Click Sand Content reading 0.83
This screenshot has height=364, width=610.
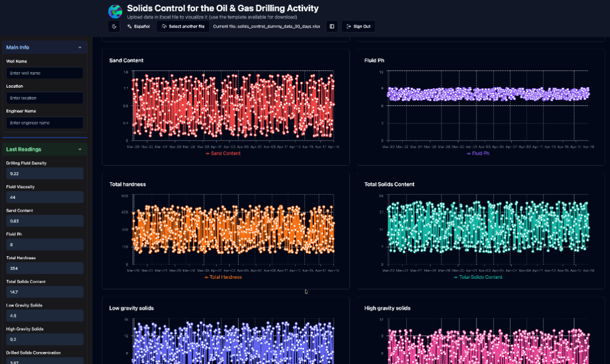click(45, 221)
